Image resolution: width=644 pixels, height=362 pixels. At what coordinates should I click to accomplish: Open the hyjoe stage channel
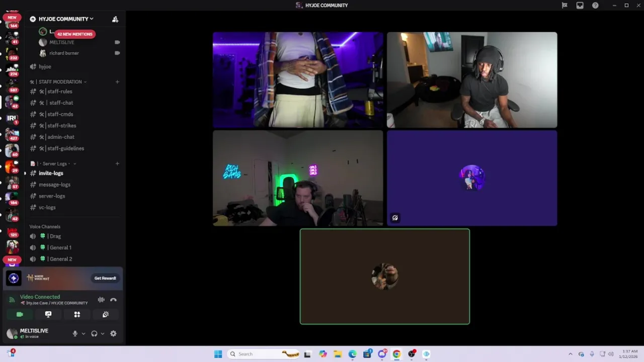tap(74, 66)
